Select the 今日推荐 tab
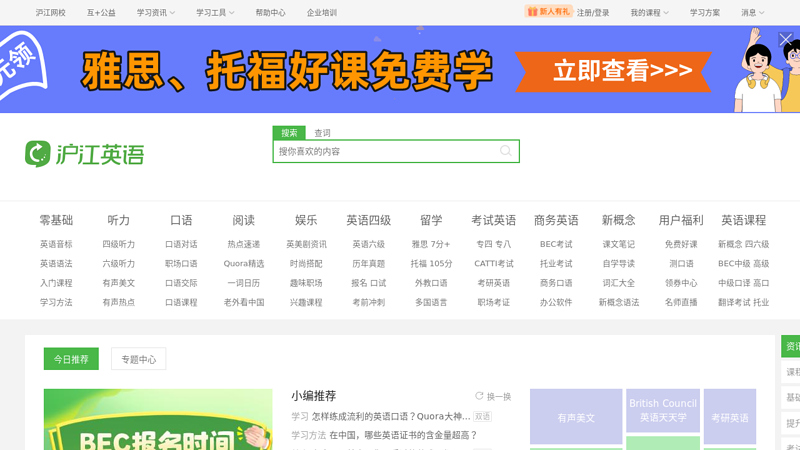 71,359
